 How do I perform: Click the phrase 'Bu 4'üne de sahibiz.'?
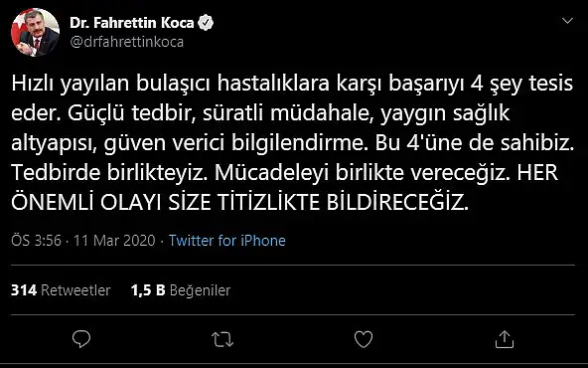click(x=475, y=144)
